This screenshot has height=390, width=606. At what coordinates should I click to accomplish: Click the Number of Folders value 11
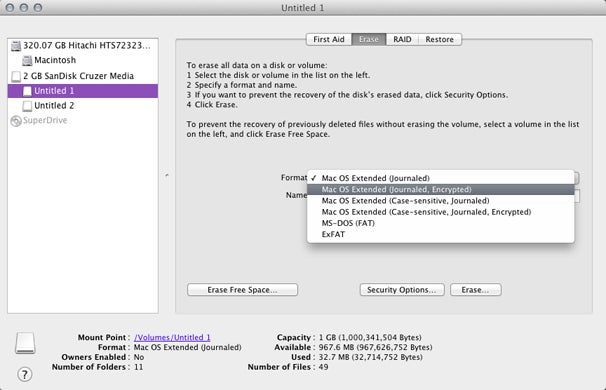click(138, 367)
